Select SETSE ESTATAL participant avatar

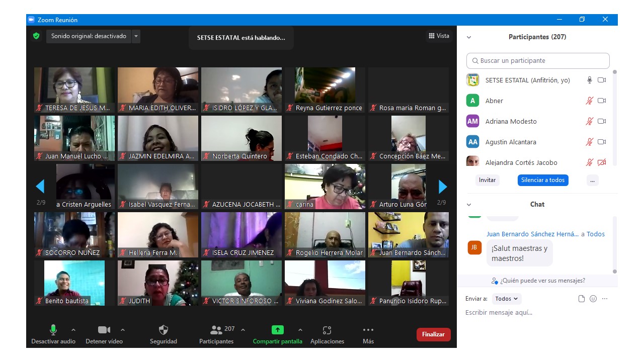[472, 80]
